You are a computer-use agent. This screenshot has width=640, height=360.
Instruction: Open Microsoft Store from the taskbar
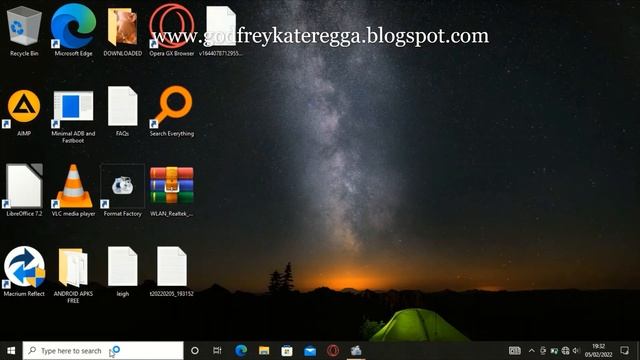(287, 351)
